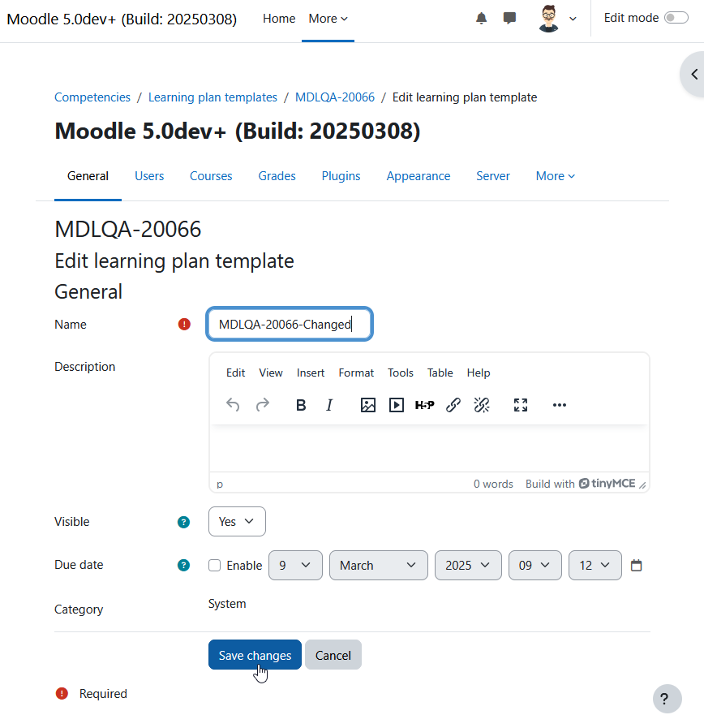Insert H5P content
This screenshot has height=728, width=704.
(x=425, y=405)
